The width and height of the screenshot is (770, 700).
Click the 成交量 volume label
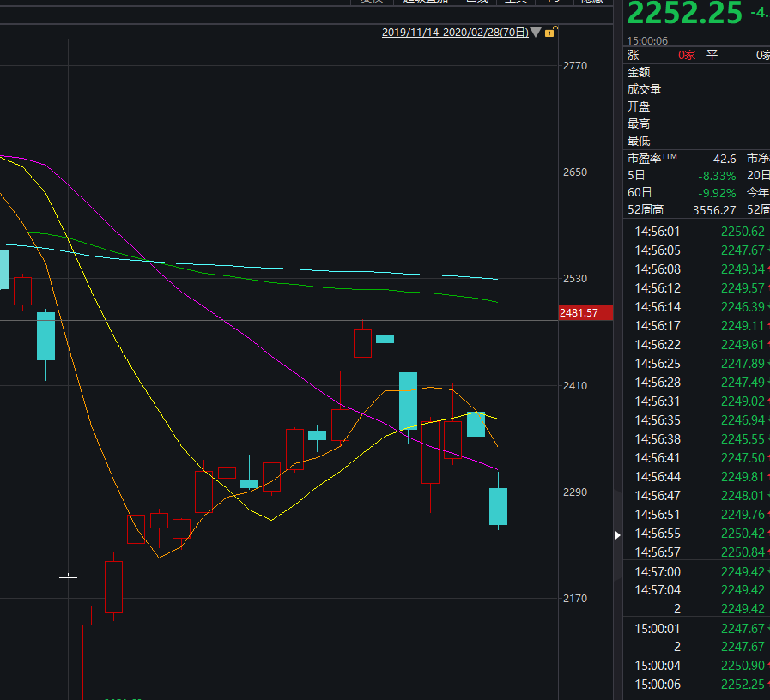[x=644, y=89]
